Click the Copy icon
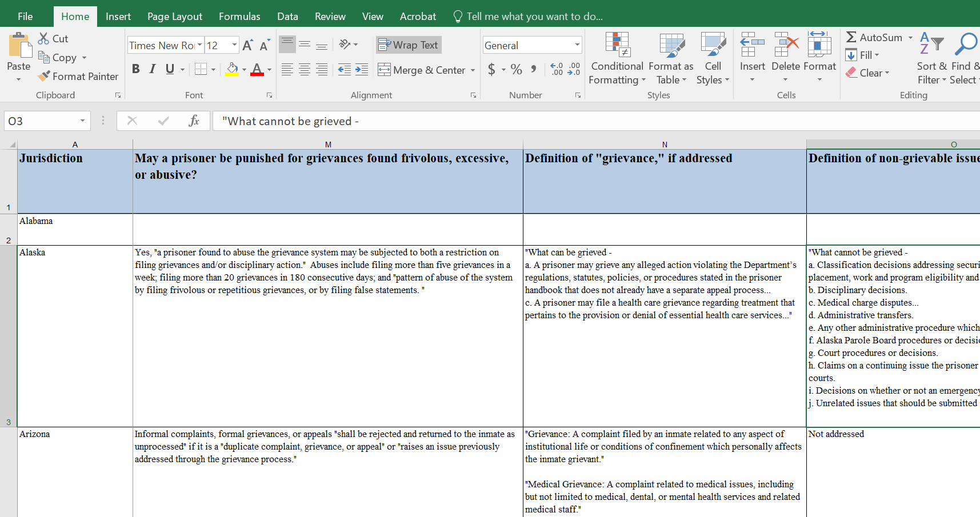Viewport: 980px width, 517px height. click(43, 57)
